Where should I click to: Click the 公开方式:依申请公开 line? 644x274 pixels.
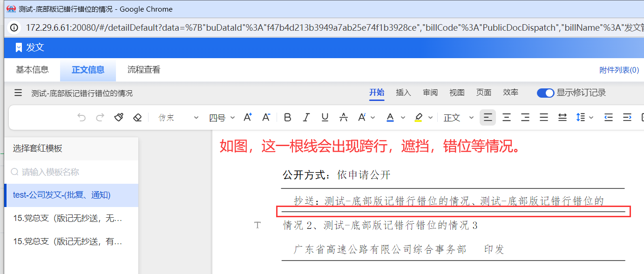[336, 175]
